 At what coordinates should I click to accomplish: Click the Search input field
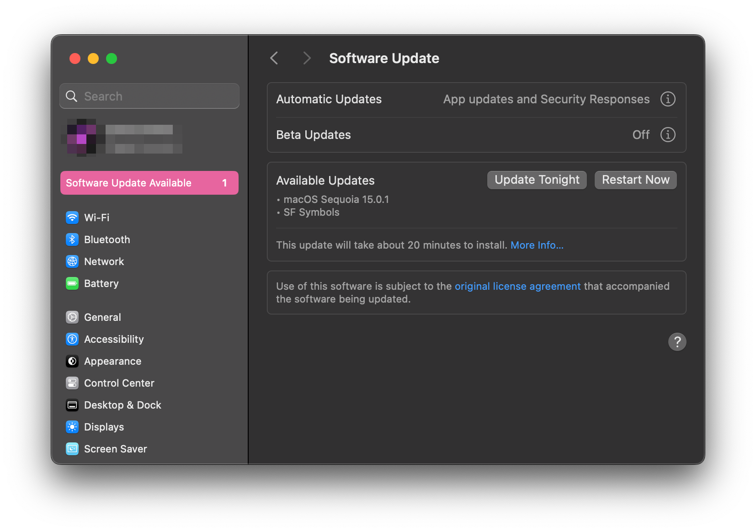tap(149, 96)
